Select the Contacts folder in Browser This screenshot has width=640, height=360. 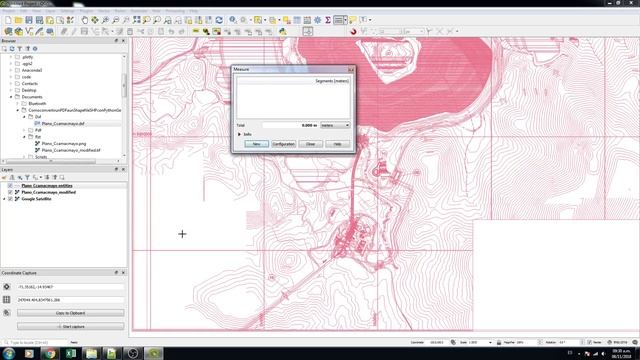pyautogui.click(x=30, y=84)
